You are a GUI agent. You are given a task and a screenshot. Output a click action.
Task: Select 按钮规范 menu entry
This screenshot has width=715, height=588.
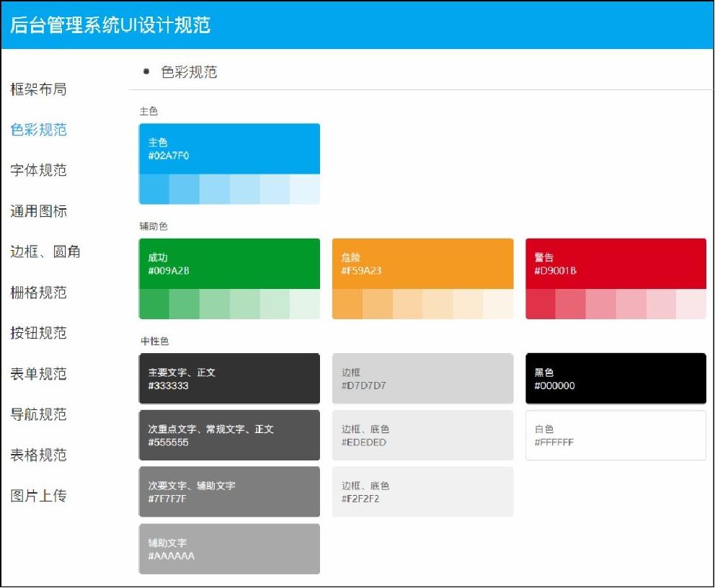pos(38,333)
